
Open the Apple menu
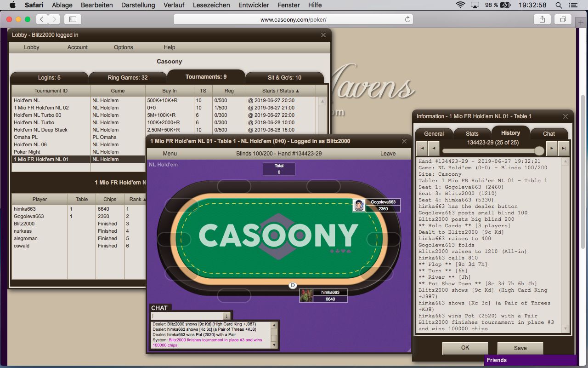[12, 5]
